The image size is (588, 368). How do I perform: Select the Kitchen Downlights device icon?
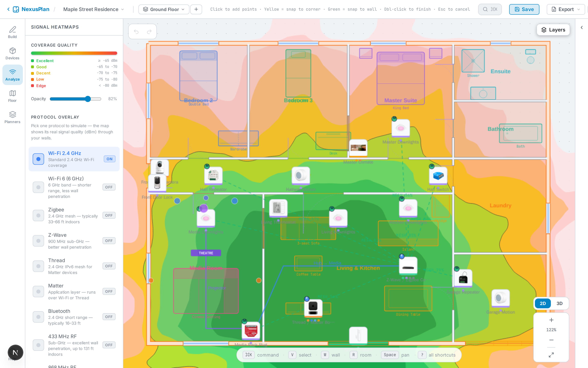point(408,208)
